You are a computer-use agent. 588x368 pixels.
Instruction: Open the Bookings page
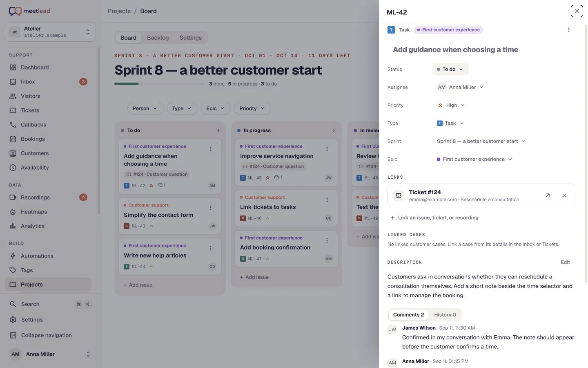pyautogui.click(x=48, y=139)
